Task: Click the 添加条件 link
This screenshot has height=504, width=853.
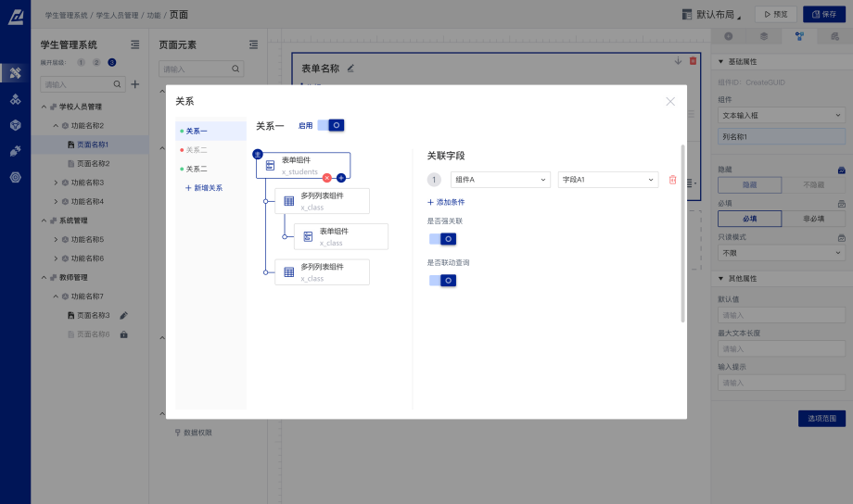Action: [449, 202]
